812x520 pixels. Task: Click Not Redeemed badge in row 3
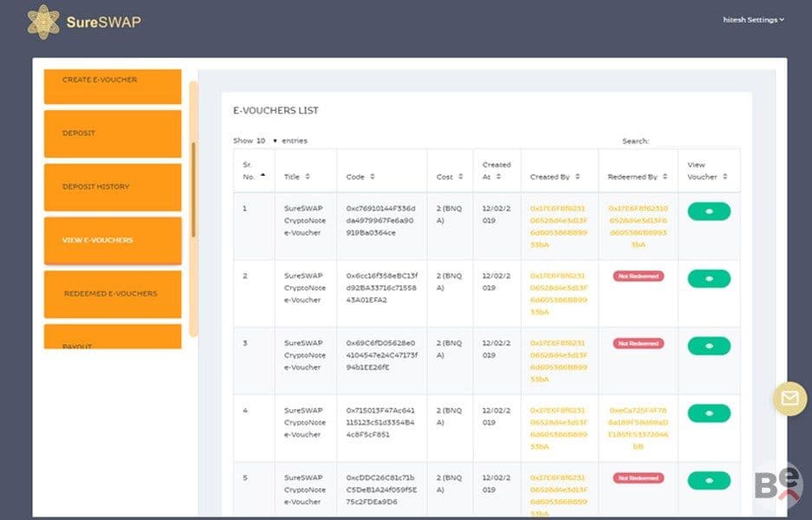coord(638,343)
